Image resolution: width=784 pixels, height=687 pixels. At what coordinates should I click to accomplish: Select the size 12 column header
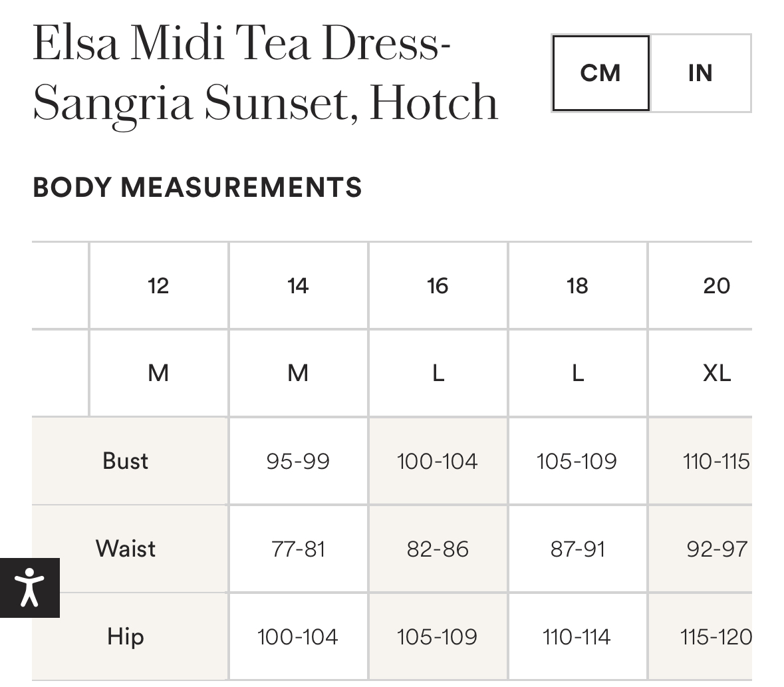pos(158,286)
